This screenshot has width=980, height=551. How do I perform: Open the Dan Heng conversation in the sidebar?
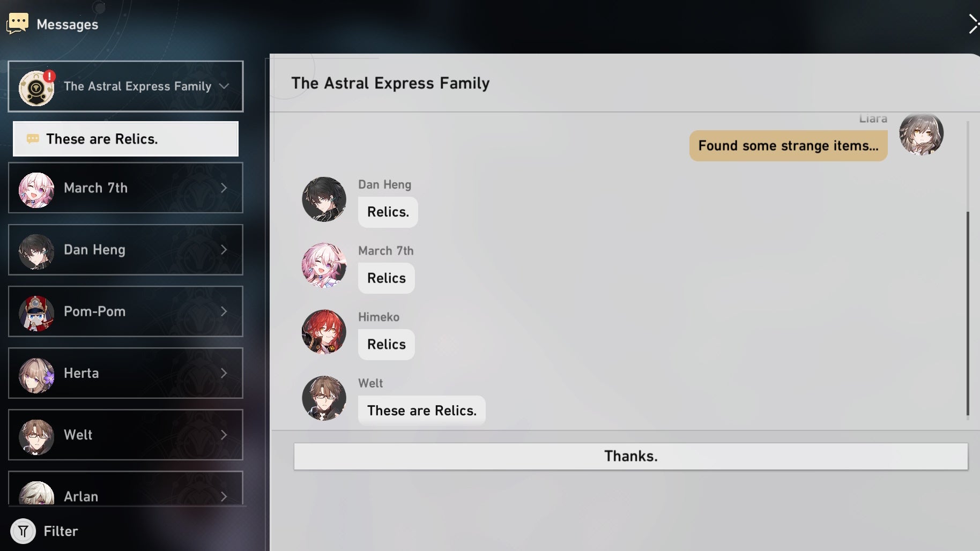pos(125,250)
